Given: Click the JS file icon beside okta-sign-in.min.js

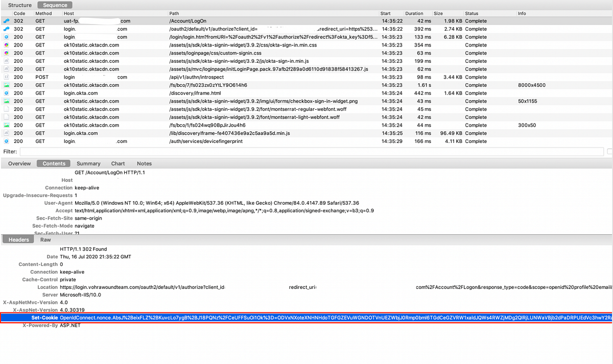Looking at the screenshot, I should pyautogui.click(x=5, y=61).
